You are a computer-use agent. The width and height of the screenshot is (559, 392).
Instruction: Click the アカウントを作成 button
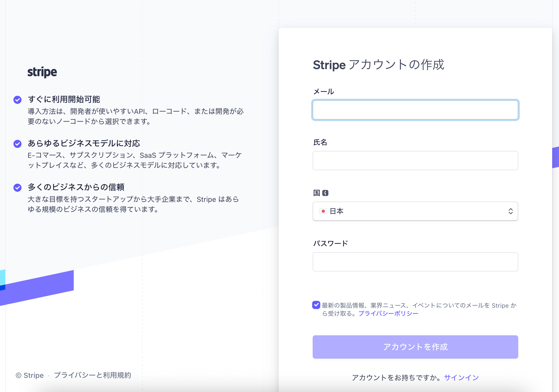pyautogui.click(x=415, y=347)
